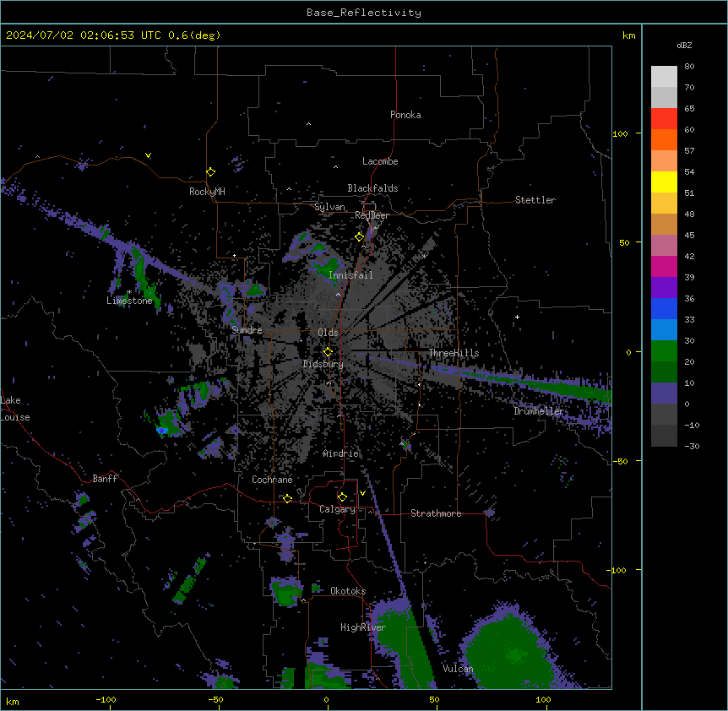Screen dimensions: 728x711
Task: Click the -30 value on dBZ legend
Action: tap(692, 446)
